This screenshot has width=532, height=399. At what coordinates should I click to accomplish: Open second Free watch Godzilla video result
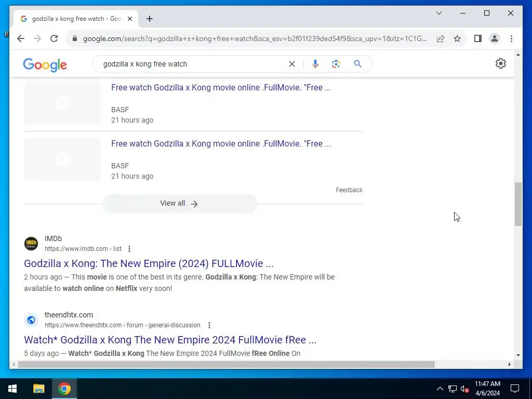(x=221, y=143)
